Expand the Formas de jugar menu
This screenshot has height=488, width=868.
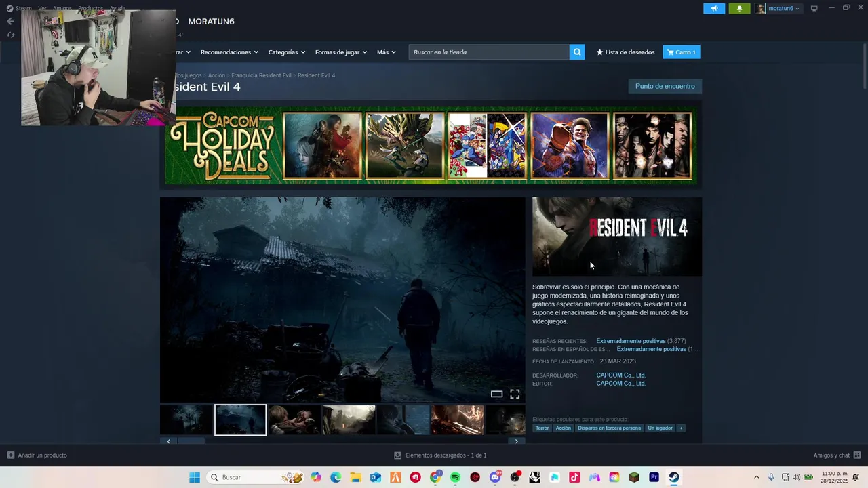[340, 52]
